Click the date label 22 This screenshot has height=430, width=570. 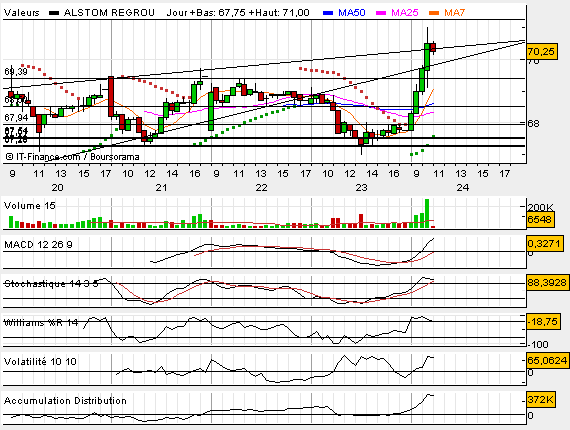[x=261, y=188]
